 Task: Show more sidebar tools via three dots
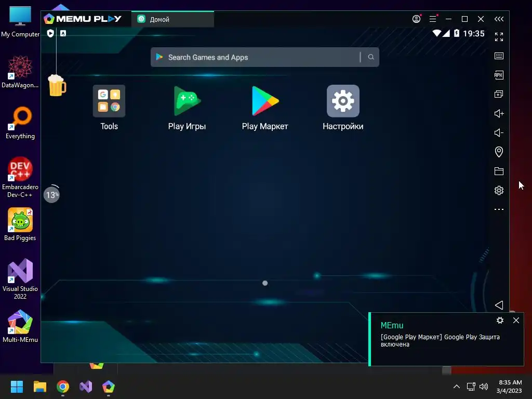(x=499, y=209)
